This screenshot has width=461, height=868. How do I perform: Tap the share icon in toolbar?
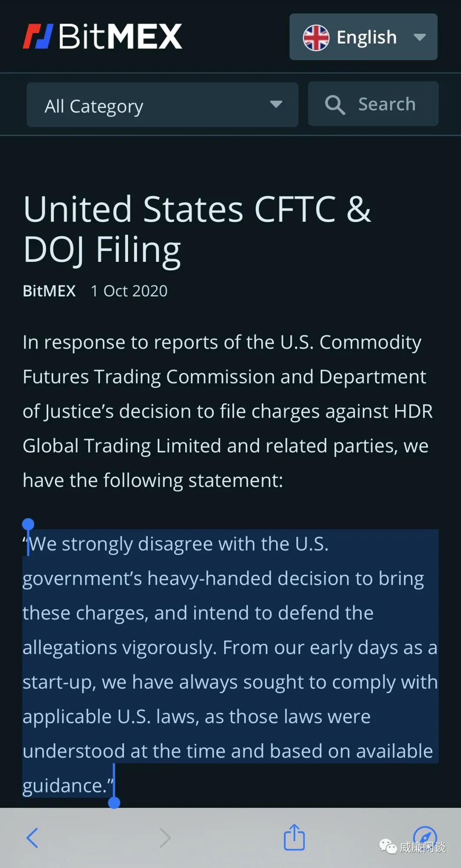click(295, 837)
